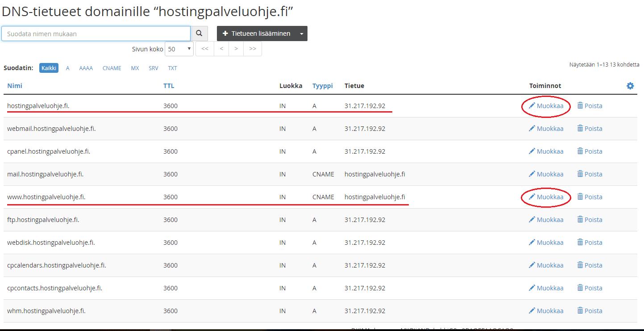Expand the Tietueen lisääminen dropdown arrow
The image size is (644, 331).
(x=302, y=34)
